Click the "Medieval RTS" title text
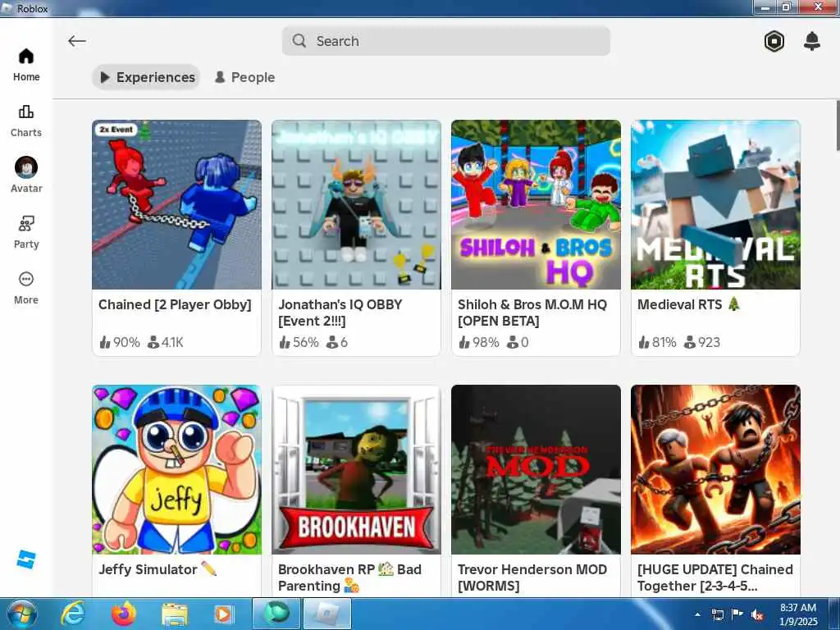The height and width of the screenshot is (630, 840). coord(679,304)
